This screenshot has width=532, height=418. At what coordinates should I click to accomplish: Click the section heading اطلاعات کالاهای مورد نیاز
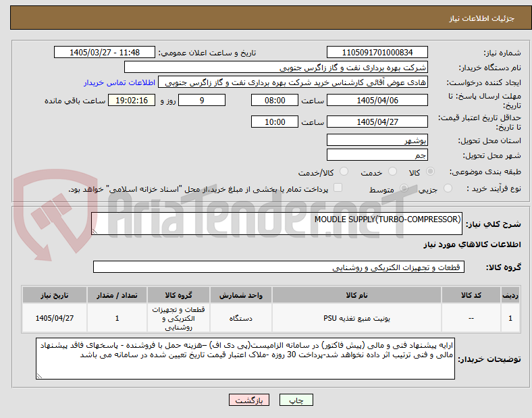[x=472, y=244]
